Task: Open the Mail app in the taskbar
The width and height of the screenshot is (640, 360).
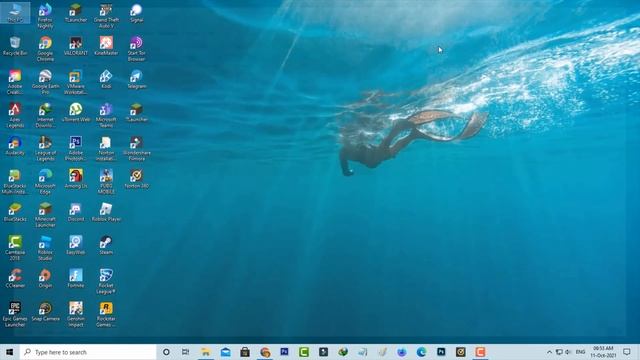Action: (225, 352)
